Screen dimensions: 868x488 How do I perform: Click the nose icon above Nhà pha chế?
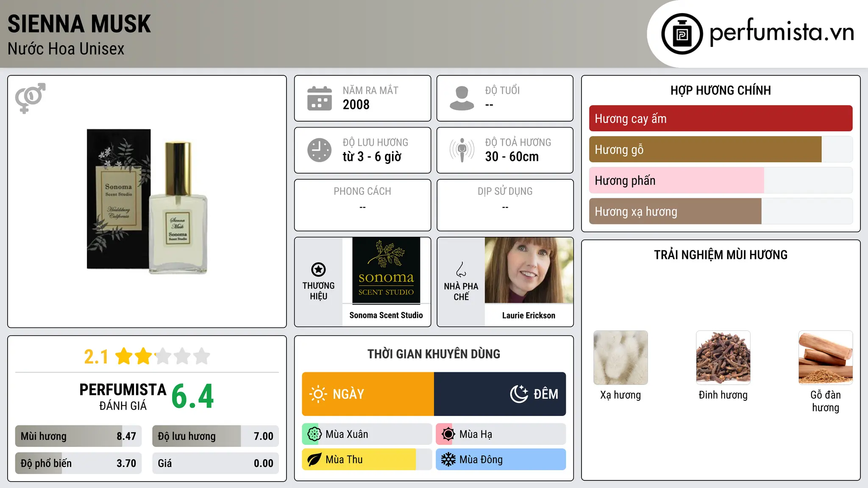[x=461, y=269]
